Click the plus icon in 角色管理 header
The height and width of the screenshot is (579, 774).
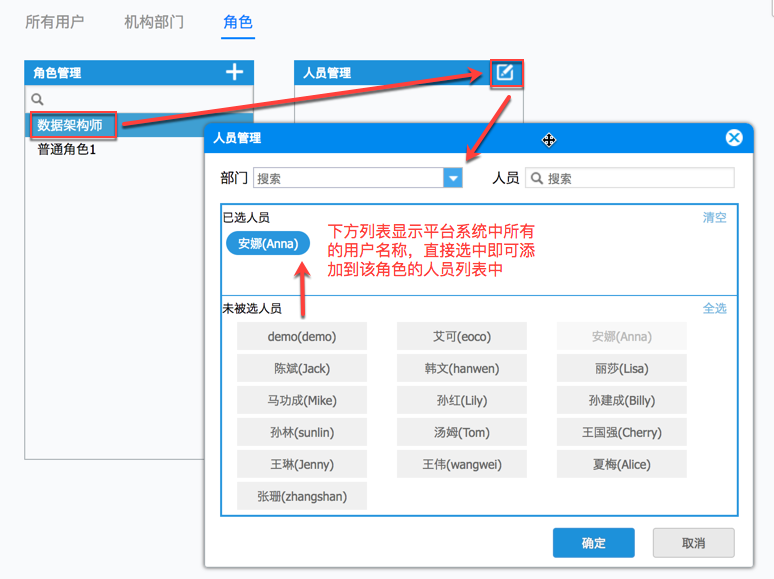coord(234,72)
